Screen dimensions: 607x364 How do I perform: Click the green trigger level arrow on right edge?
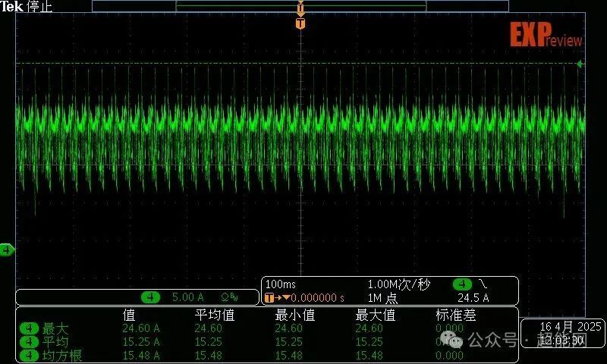point(580,64)
